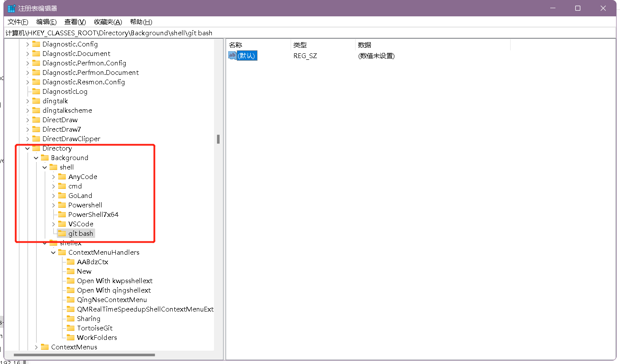The height and width of the screenshot is (364, 620).
Task: Click the cmd key folder icon
Action: click(x=61, y=186)
